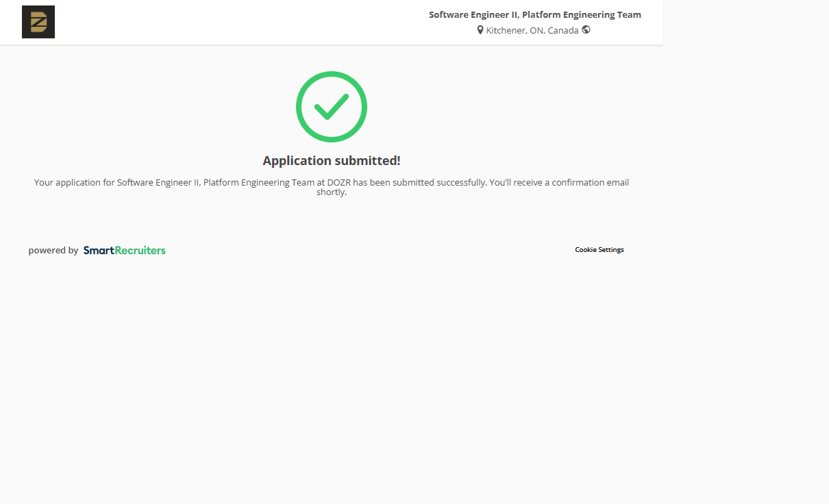Click the "powered by" footer text
This screenshot has height=504, width=829.
click(53, 251)
